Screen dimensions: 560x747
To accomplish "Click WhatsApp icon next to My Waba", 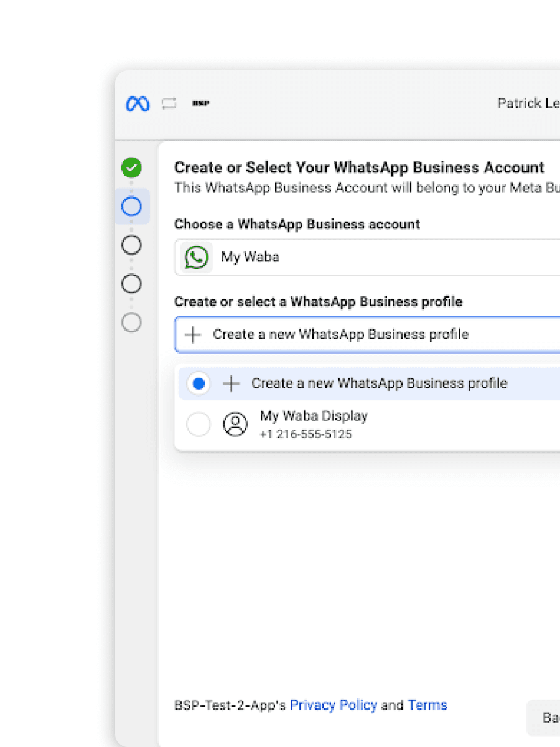I will pyautogui.click(x=197, y=257).
